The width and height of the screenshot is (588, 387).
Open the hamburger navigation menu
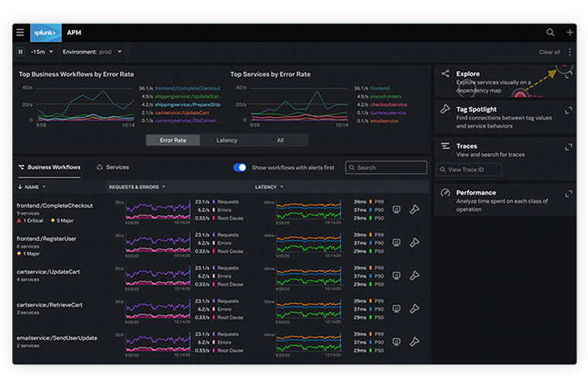(20, 33)
